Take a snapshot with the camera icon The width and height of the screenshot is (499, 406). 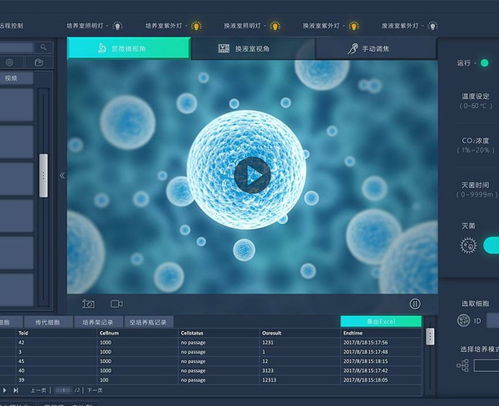(88, 304)
